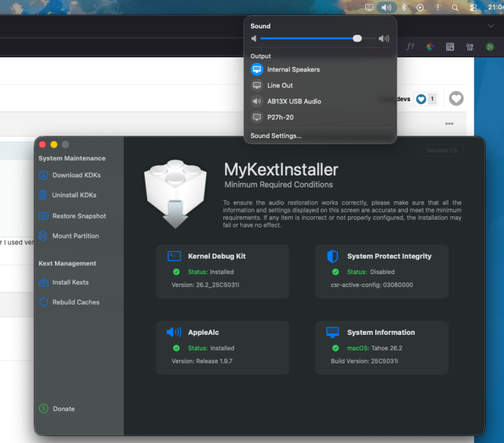Open Download KDKs in sidebar

click(x=70, y=175)
